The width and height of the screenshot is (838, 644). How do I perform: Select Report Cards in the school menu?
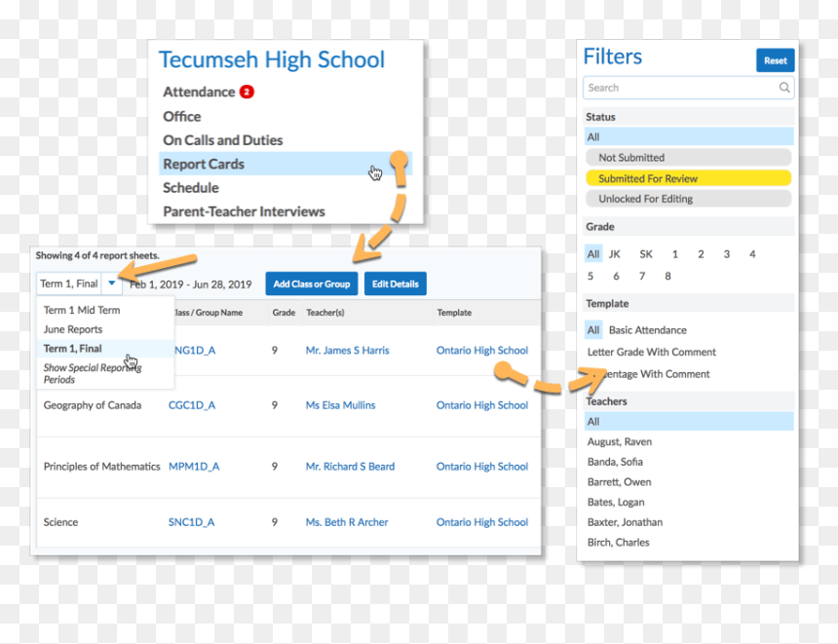[x=286, y=164]
